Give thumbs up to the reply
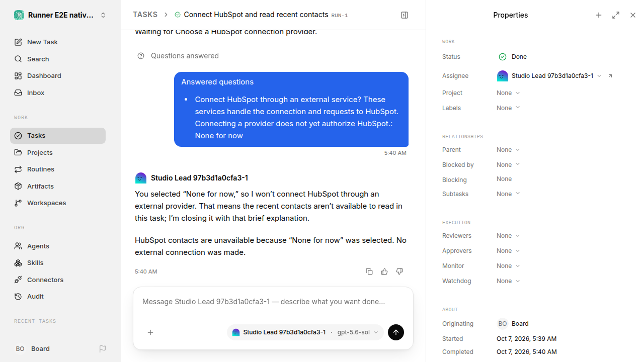The width and height of the screenshot is (644, 362). click(384, 271)
